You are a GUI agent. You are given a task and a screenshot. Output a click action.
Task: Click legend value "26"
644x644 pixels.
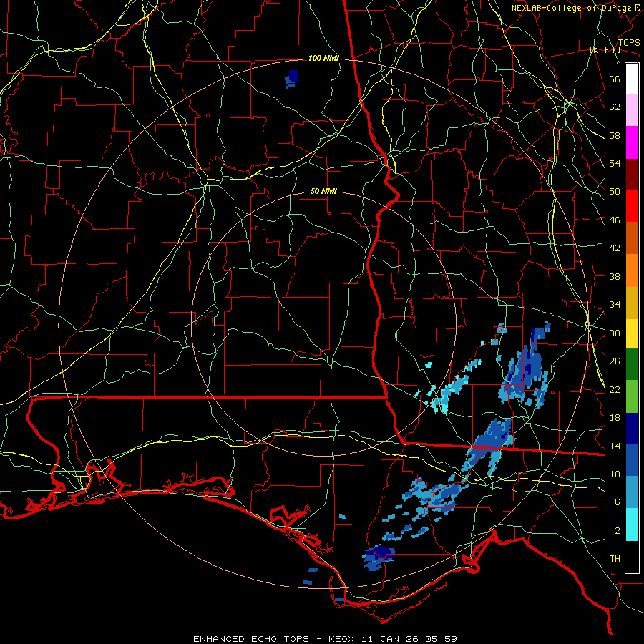coord(615,361)
